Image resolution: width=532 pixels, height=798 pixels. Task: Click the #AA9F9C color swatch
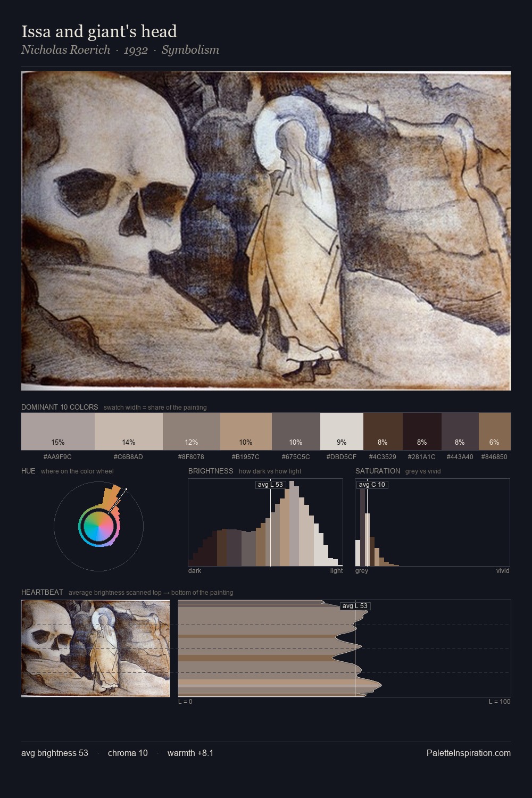[58, 431]
